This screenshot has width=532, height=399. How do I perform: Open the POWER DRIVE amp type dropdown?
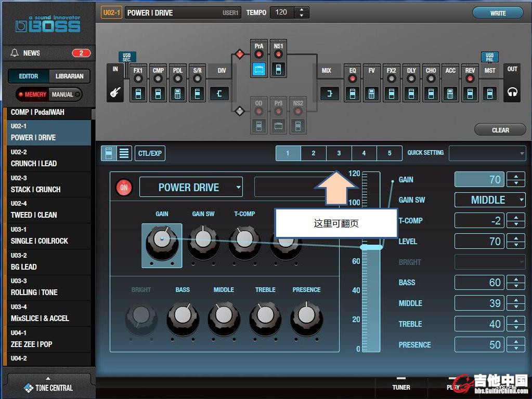coord(191,188)
